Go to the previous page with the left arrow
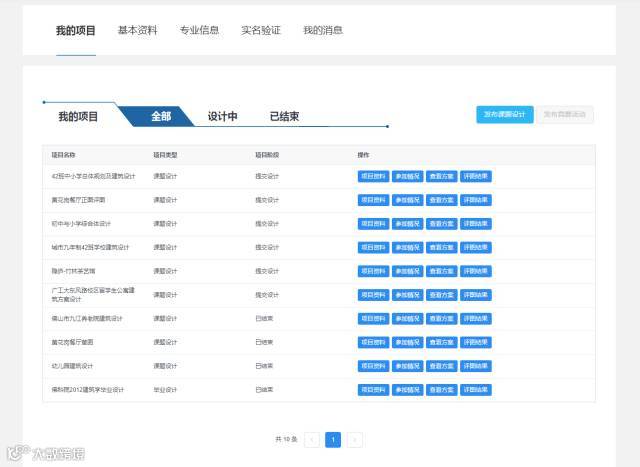The height and width of the screenshot is (467, 640). (x=312, y=440)
